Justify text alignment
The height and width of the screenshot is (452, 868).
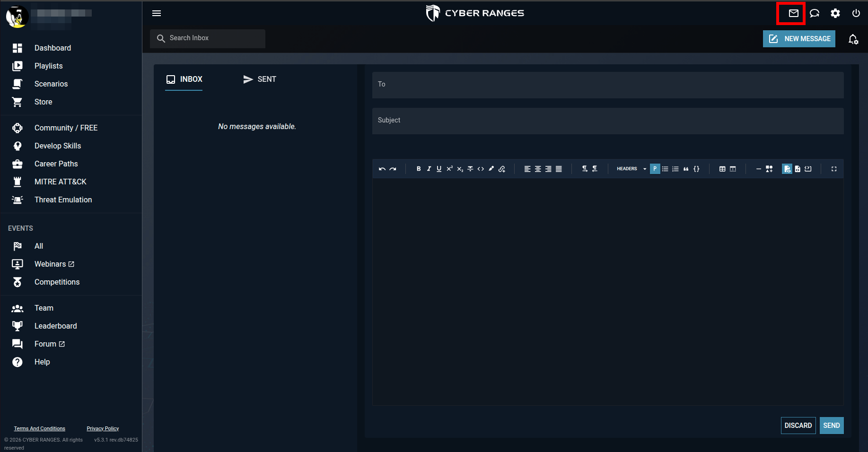pos(559,169)
